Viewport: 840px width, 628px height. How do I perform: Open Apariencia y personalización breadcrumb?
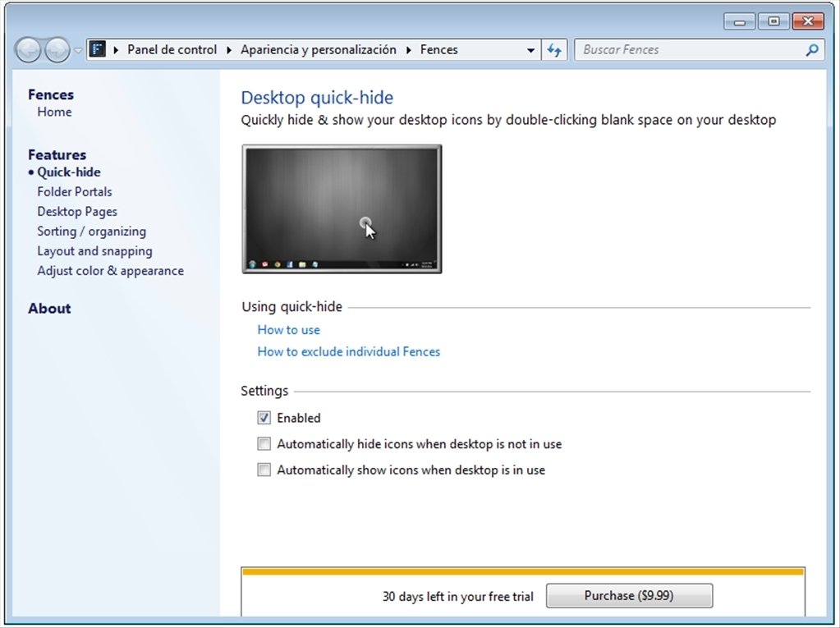[319, 50]
